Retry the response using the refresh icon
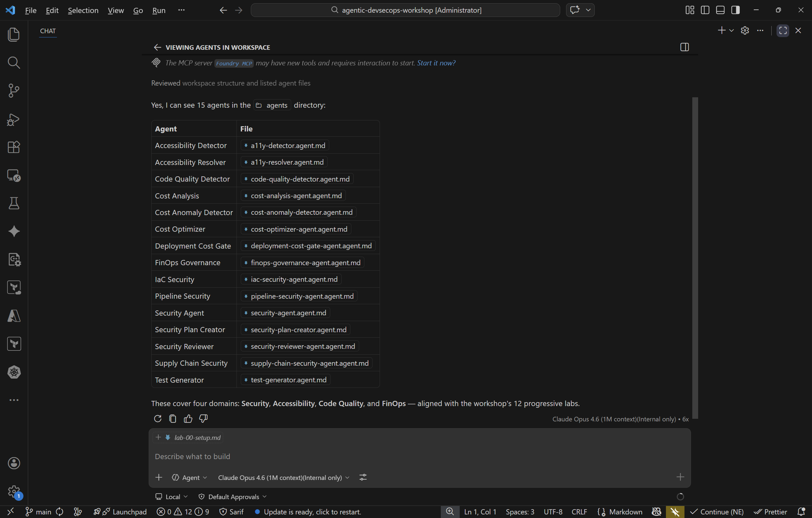The width and height of the screenshot is (812, 518). 157,418
